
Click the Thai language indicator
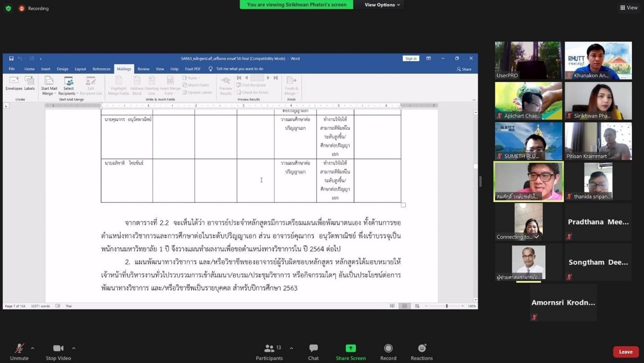pyautogui.click(x=69, y=306)
